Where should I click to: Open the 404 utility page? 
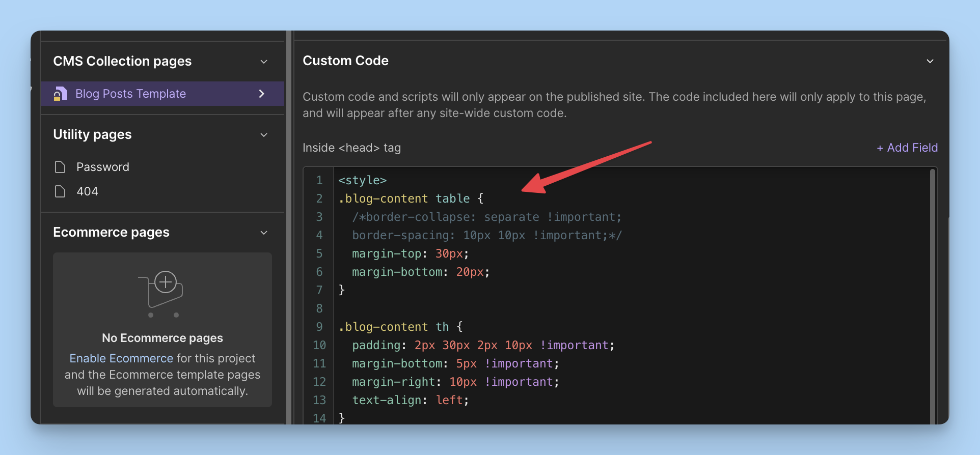[87, 191]
